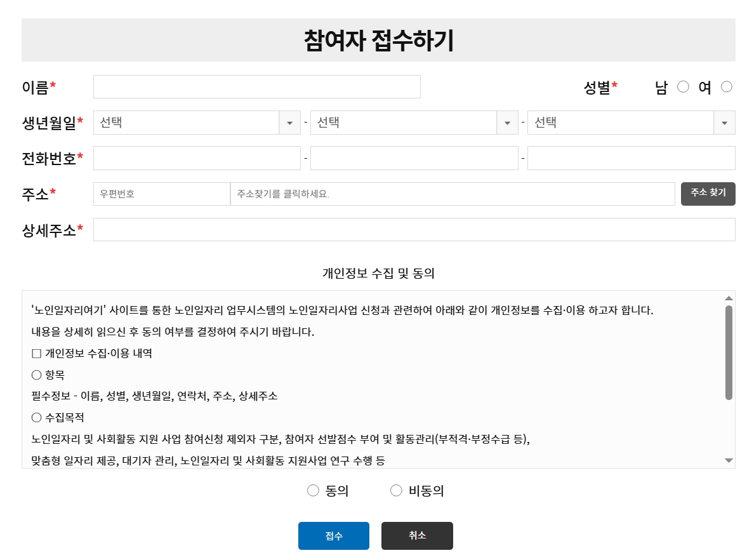The height and width of the screenshot is (560, 747).
Task: Open the birth day 선택 dropdown
Action: click(x=630, y=123)
